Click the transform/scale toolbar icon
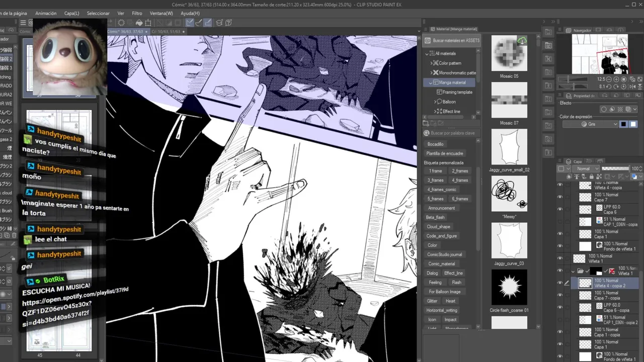644x362 pixels. click(148, 23)
